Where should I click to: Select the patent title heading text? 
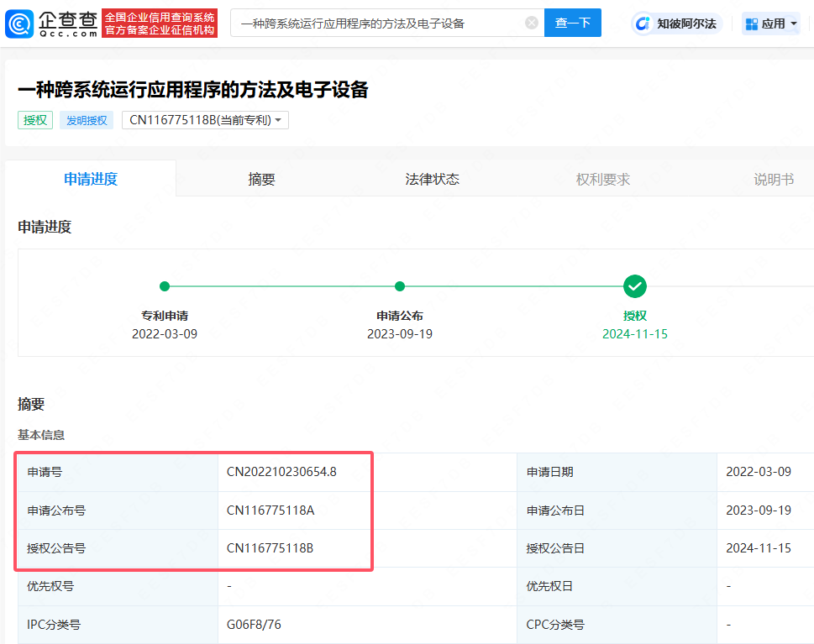coord(192,90)
